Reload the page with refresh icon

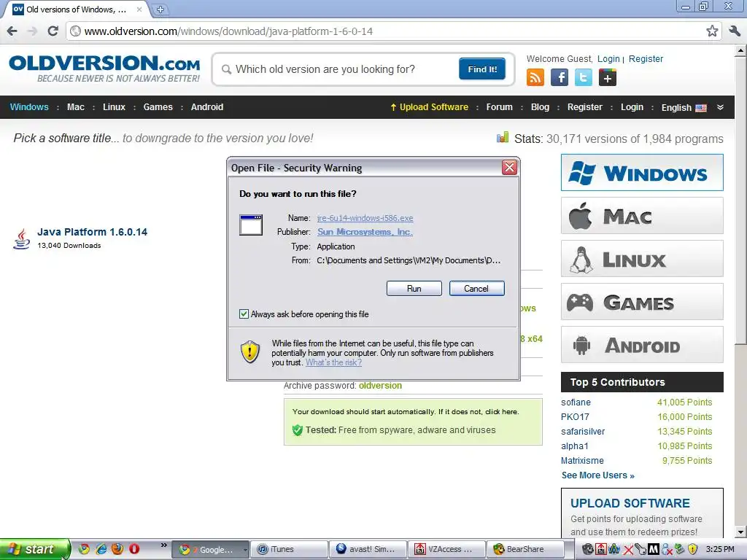(53, 31)
